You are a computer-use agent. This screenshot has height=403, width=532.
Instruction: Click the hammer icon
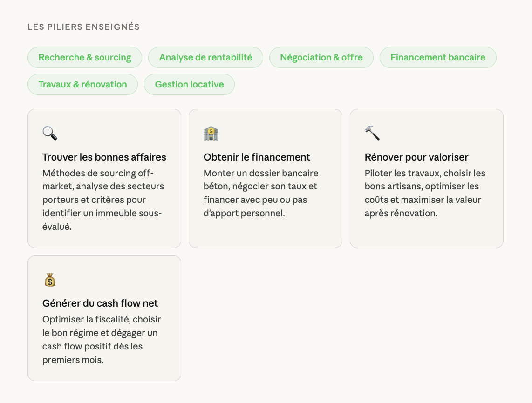coord(372,133)
